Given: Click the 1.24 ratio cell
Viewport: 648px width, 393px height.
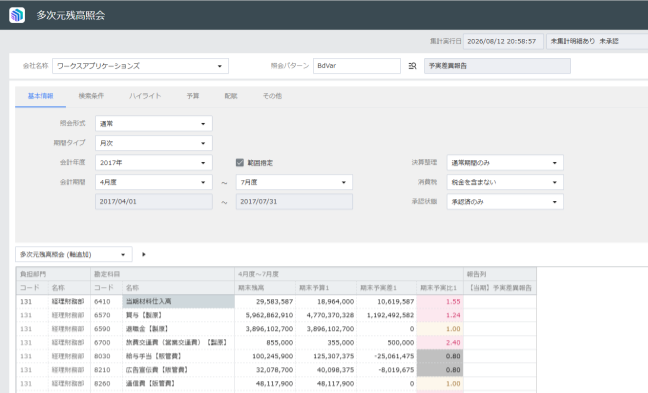Looking at the screenshot, I should (440, 315).
